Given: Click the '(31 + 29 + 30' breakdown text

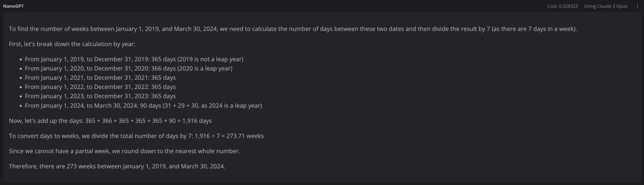Looking at the screenshot, I should 180,106.
